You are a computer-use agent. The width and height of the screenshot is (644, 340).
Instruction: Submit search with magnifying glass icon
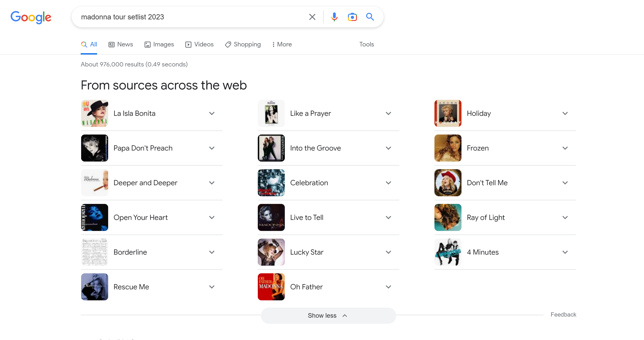[370, 17]
